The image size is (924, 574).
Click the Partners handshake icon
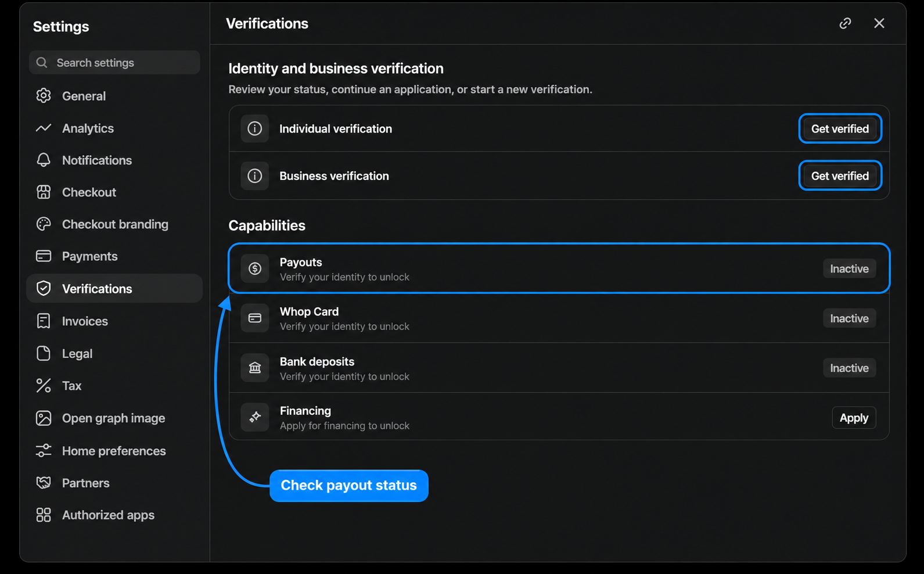44,483
